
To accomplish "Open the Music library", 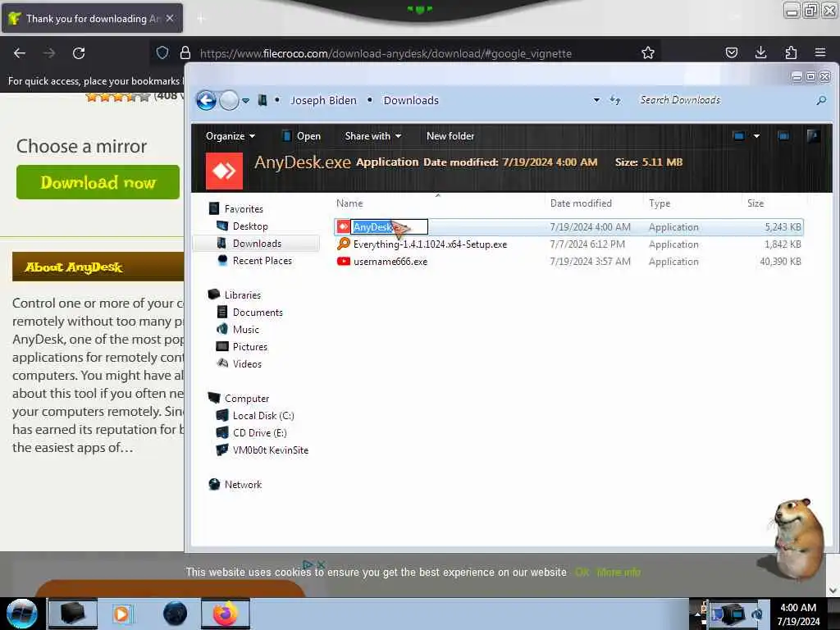I will 246,330.
